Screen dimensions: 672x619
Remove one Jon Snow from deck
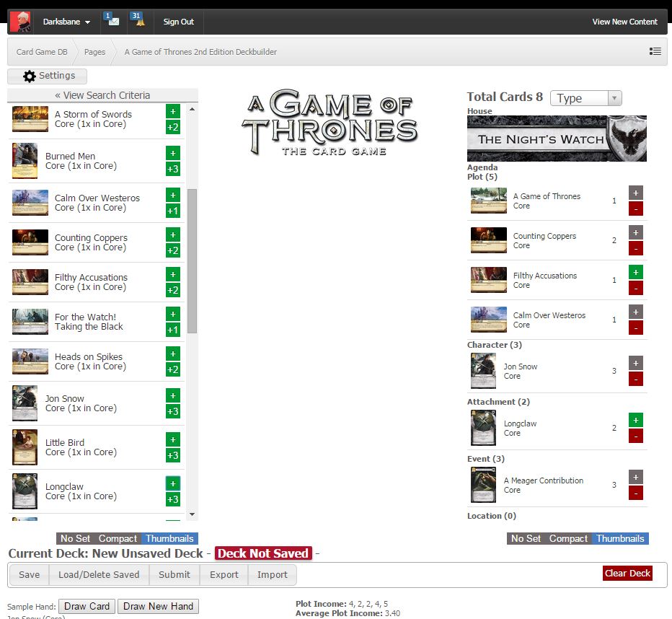pyautogui.click(x=635, y=379)
